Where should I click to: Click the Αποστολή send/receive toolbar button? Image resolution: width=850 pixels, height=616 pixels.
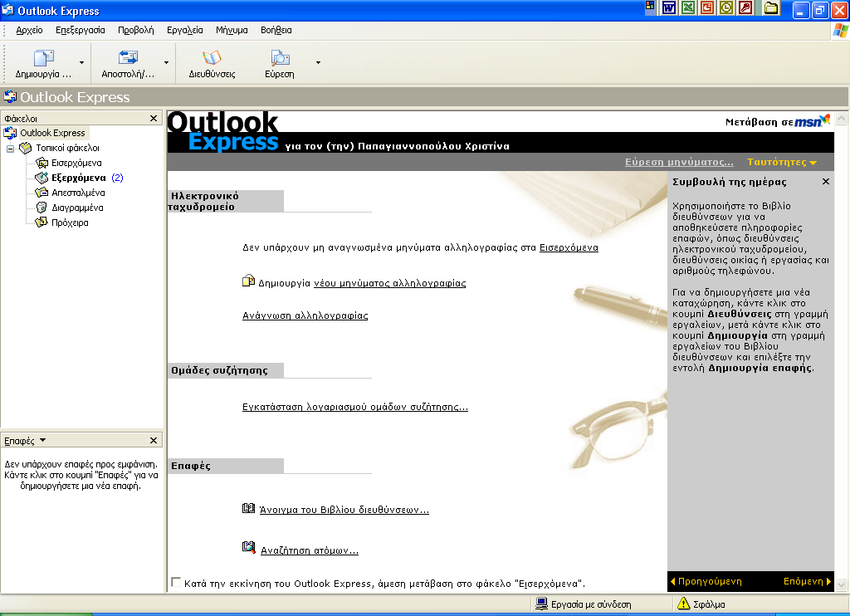coord(128,64)
